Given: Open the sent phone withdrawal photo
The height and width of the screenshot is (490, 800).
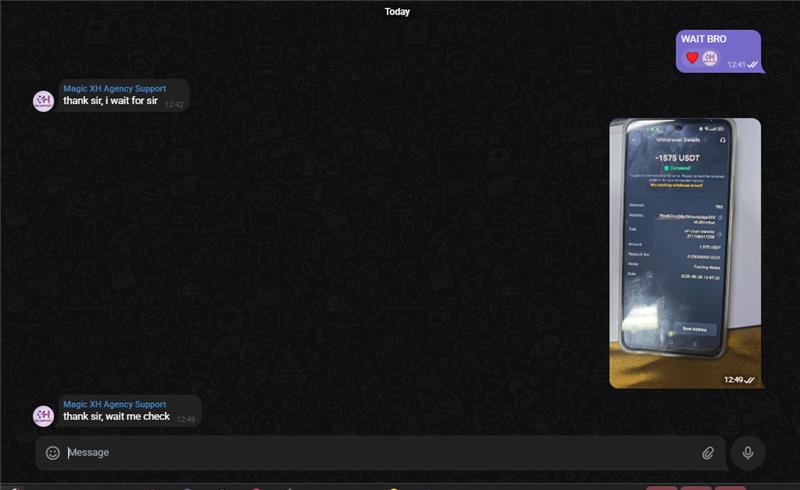Looking at the screenshot, I should 685,252.
